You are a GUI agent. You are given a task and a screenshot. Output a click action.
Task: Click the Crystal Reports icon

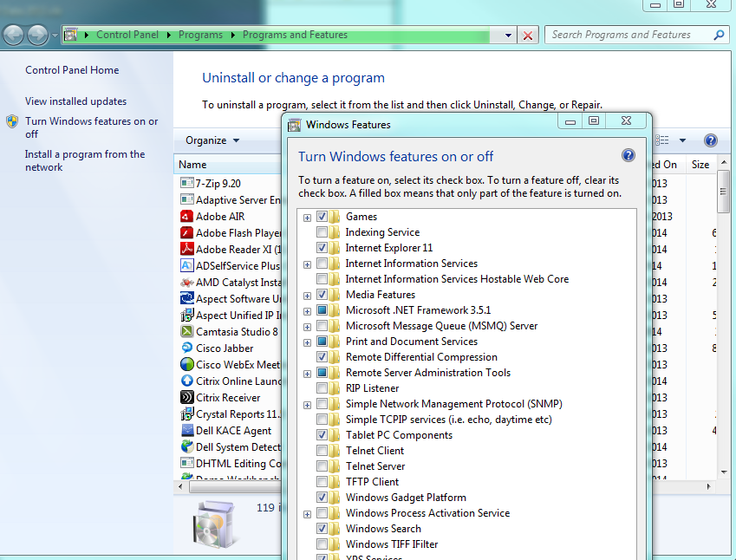pos(186,413)
